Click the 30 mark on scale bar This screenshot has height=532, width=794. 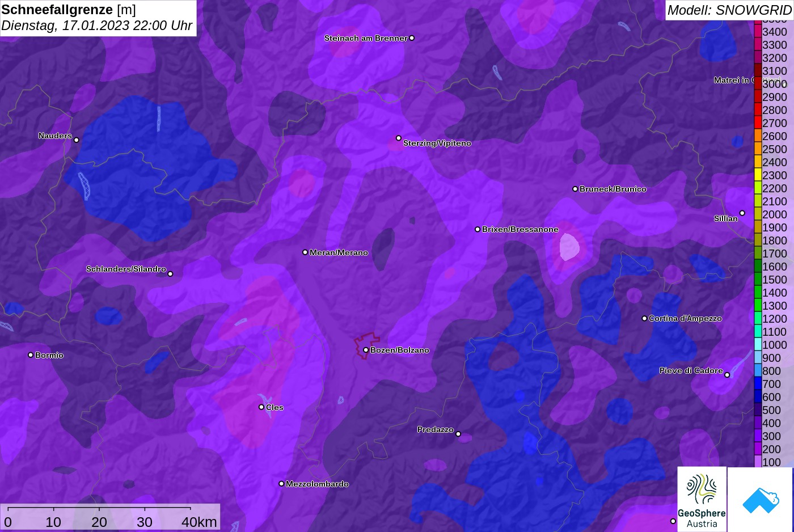(145, 522)
